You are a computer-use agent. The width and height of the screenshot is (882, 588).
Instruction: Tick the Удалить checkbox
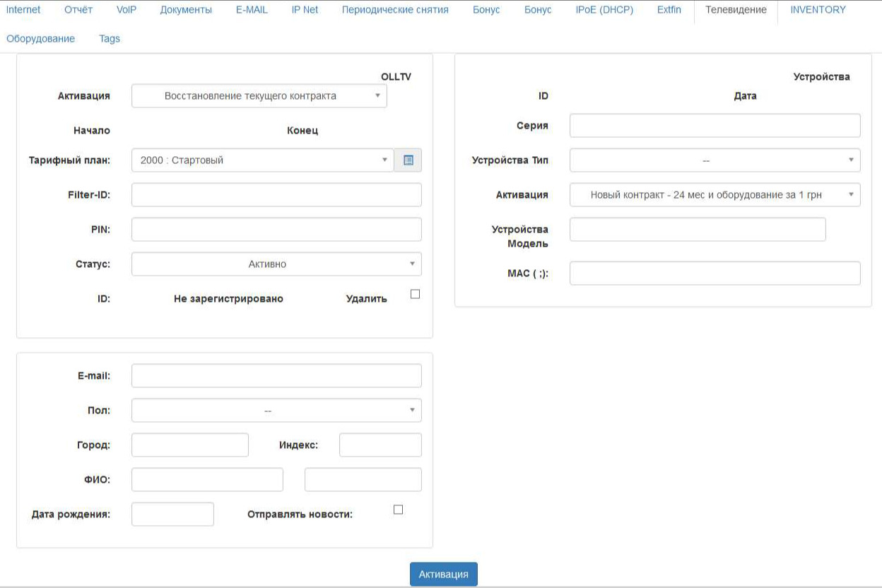[x=415, y=294]
